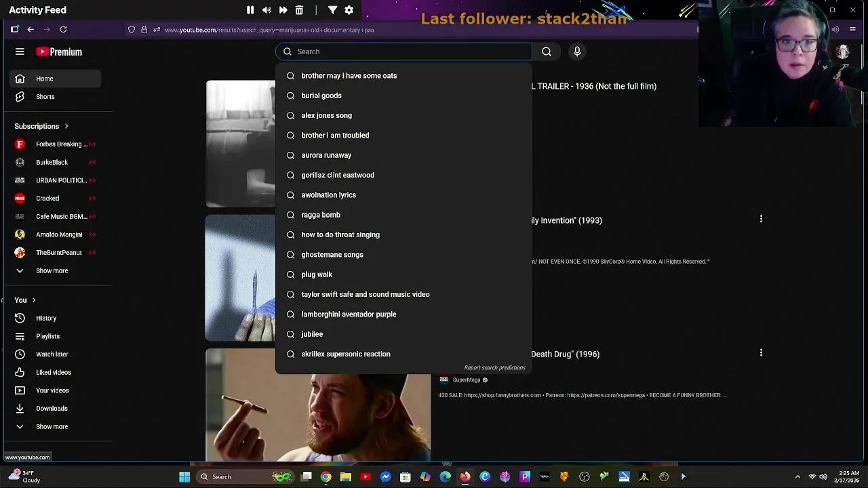The image size is (868, 488).
Task: Search with your voice microphone button
Action: 577,52
